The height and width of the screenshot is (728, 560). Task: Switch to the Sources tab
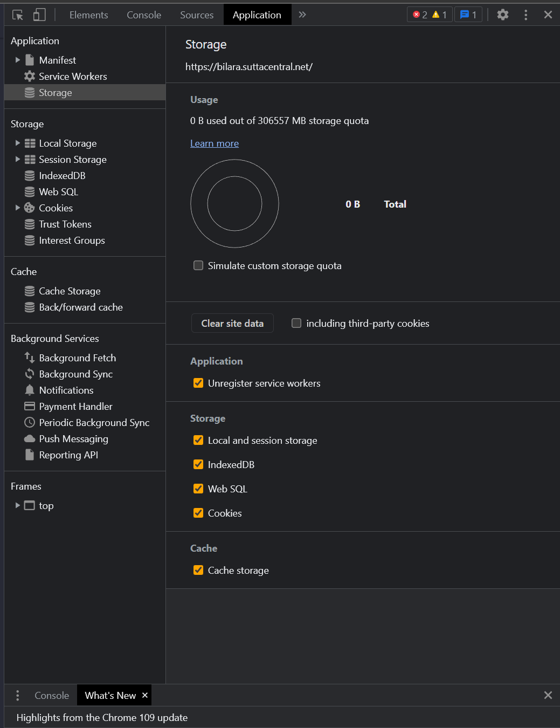(x=197, y=15)
